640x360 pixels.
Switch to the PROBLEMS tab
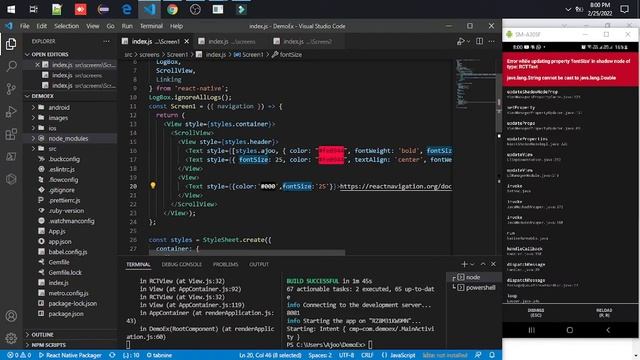(x=225, y=264)
